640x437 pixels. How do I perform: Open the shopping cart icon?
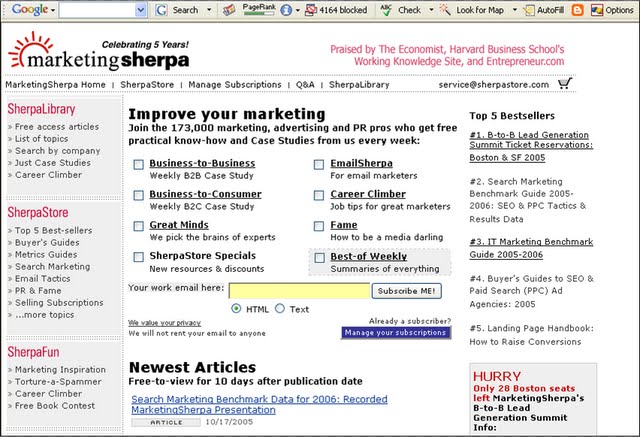coord(565,84)
